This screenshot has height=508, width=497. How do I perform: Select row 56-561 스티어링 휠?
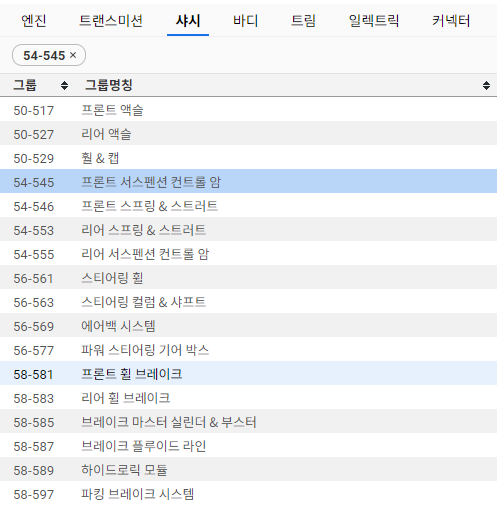click(248, 277)
